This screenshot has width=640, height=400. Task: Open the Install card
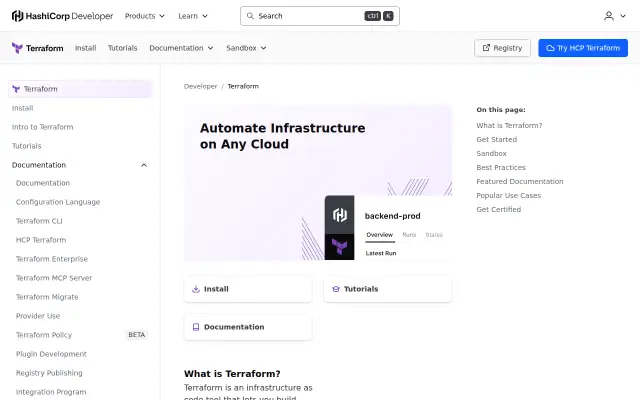[x=248, y=289]
